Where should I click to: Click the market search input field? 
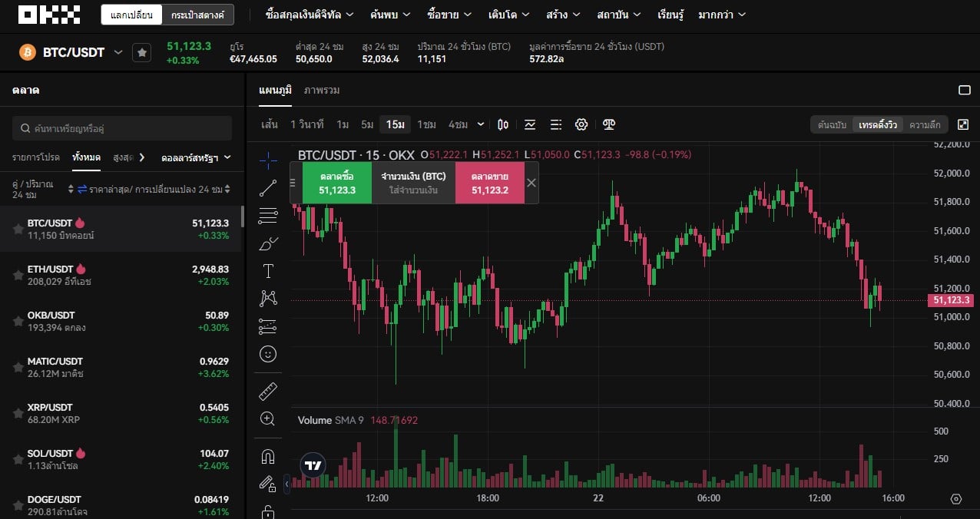123,128
